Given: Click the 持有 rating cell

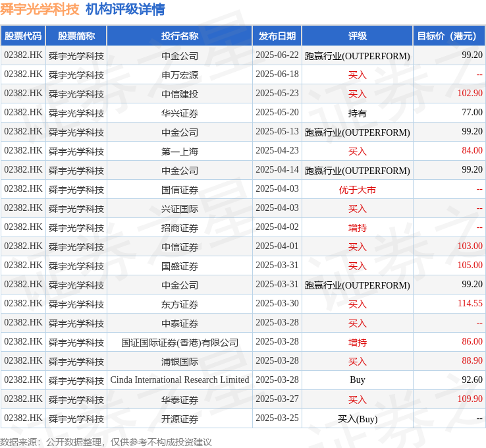Looking at the screenshot, I should 357,113.
